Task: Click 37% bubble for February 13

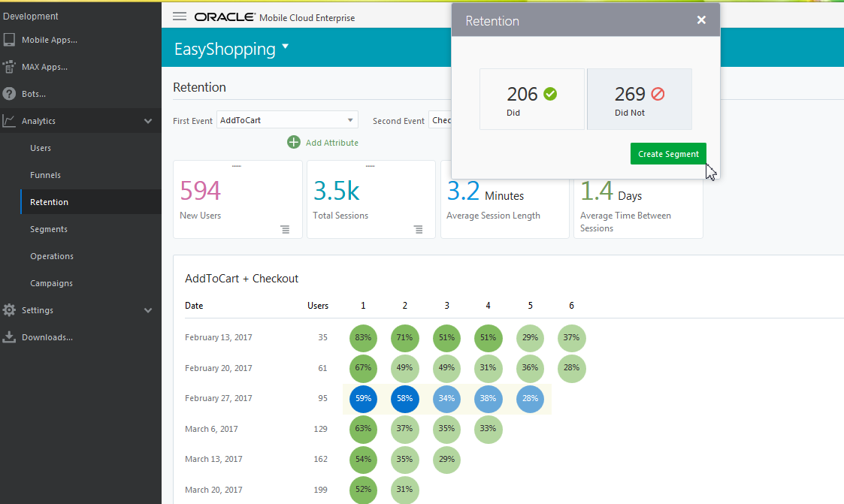Action: point(572,338)
